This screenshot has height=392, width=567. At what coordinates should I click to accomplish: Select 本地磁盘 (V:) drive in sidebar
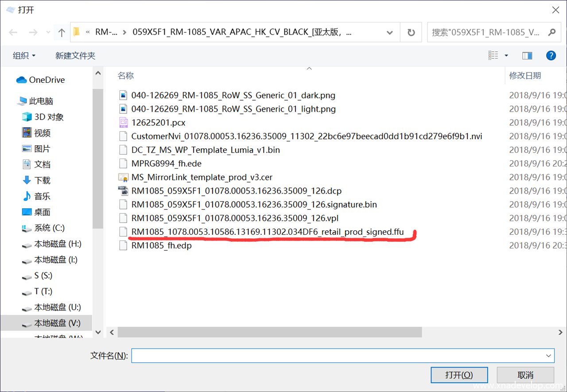pyautogui.click(x=57, y=323)
